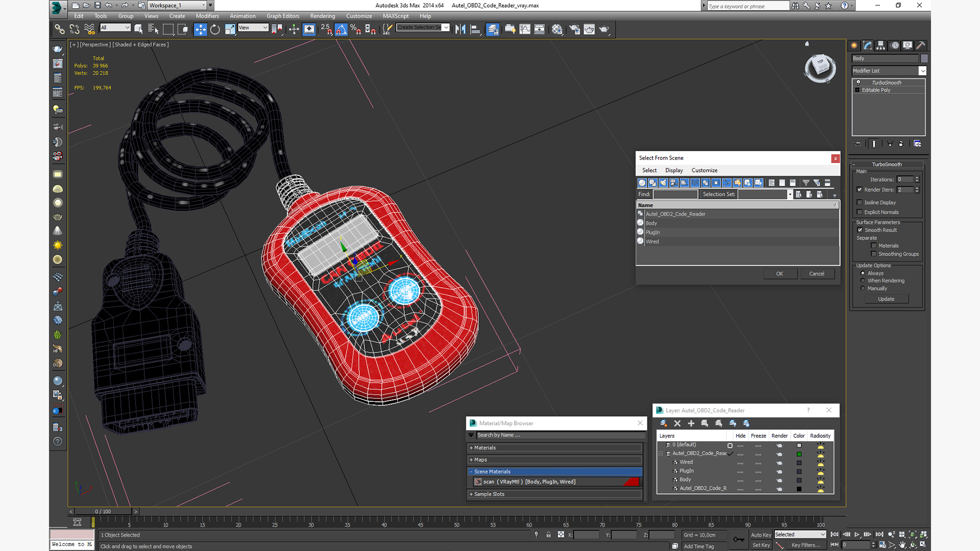The image size is (980, 551).
Task: Open Display menu in Select From Scene
Action: coord(674,170)
